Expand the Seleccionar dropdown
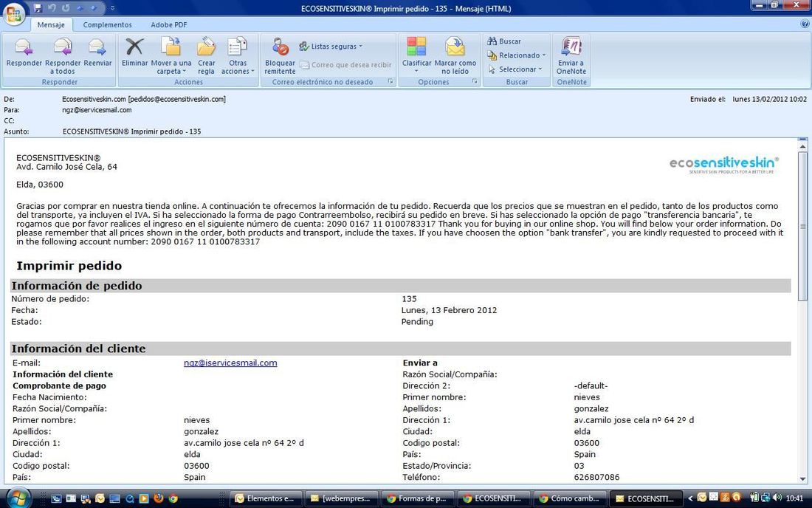This screenshot has width=812, height=508. [515, 69]
